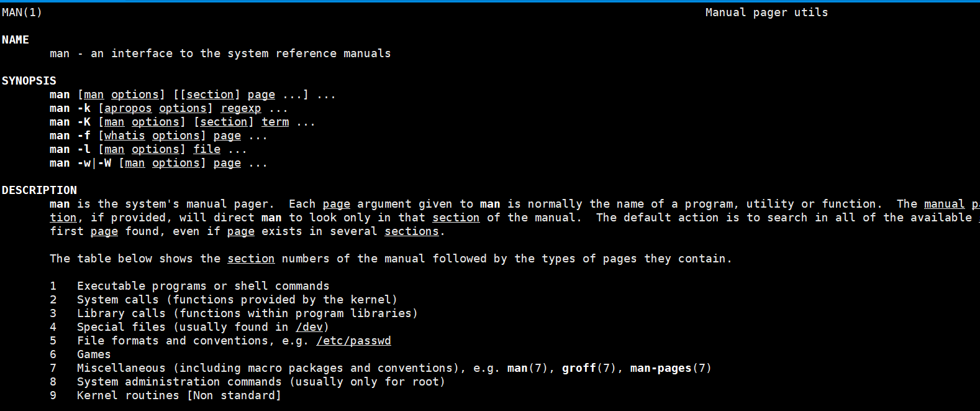Click the NAME section heading
The width and height of the screenshot is (980, 411).
[16, 40]
